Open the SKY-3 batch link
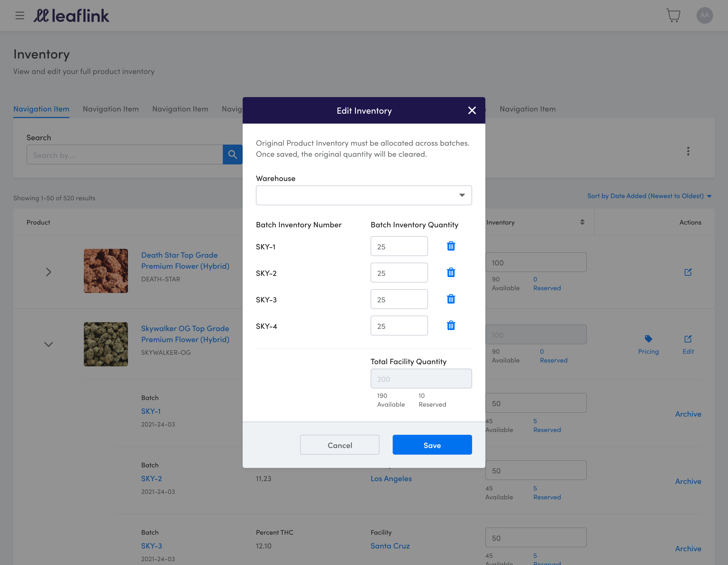The height and width of the screenshot is (565, 728). coord(152,546)
